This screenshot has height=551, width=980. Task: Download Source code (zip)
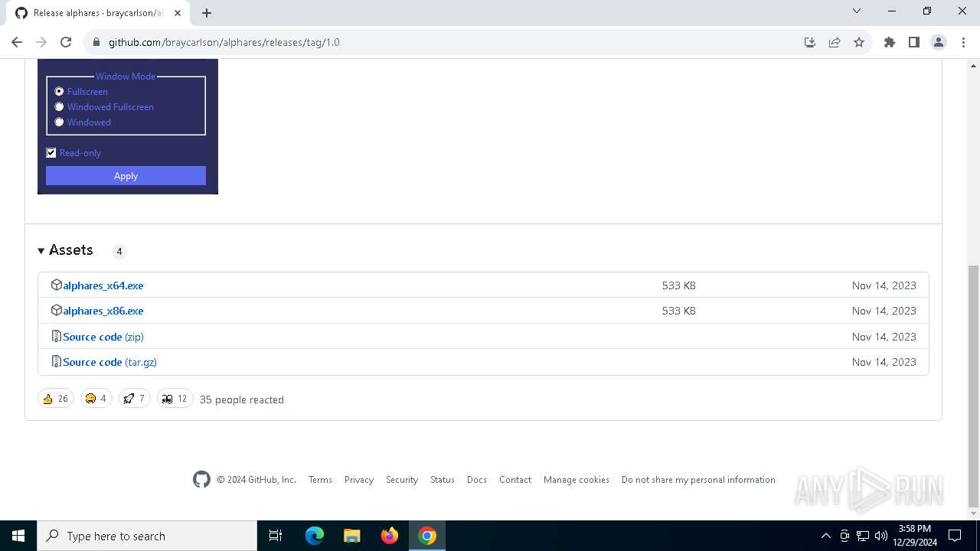[103, 337]
